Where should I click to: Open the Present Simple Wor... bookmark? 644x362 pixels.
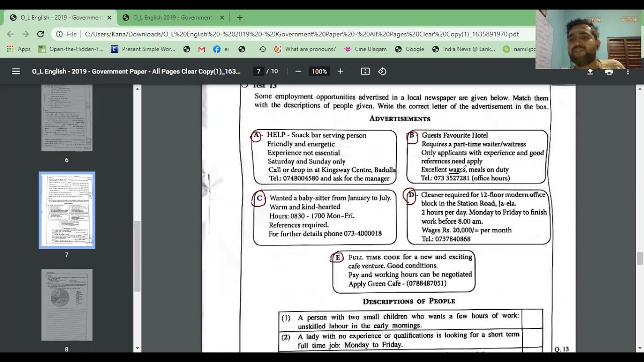click(x=143, y=49)
